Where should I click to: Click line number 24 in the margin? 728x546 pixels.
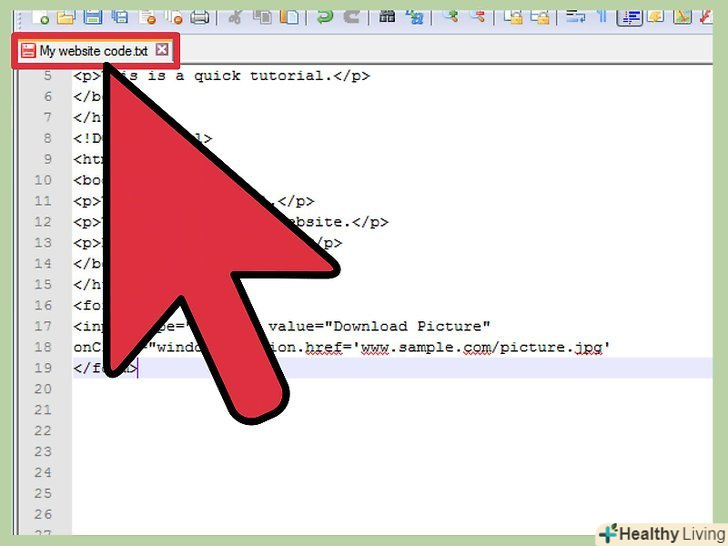(x=43, y=473)
